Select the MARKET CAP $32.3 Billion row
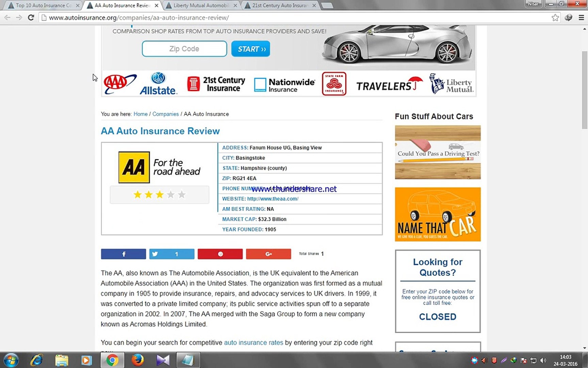This screenshot has height=368, width=588. 300,219
